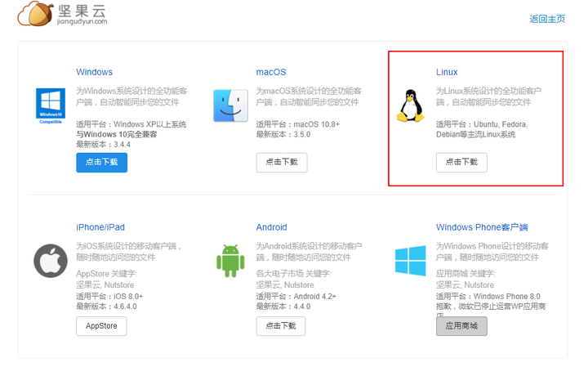Click the text 最新版本：4.6.4.0
This screenshot has height=376, width=588.
106,307
